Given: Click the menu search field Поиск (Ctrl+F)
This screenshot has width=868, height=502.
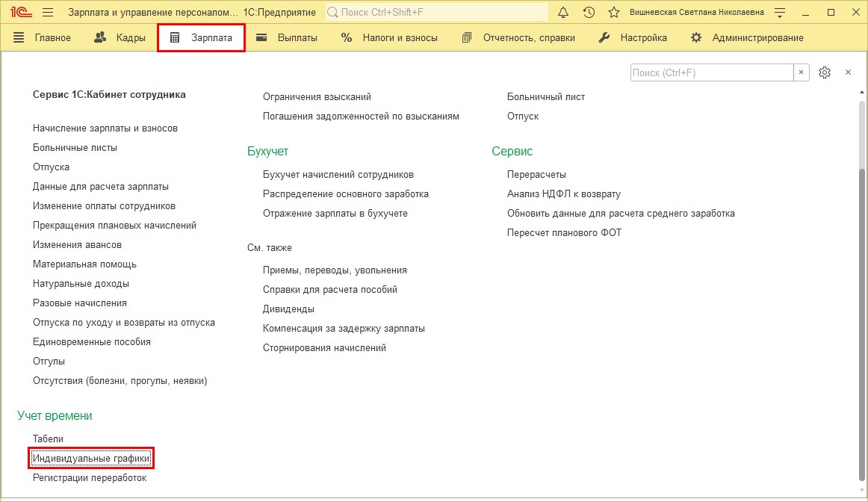Looking at the screenshot, I should click(712, 72).
